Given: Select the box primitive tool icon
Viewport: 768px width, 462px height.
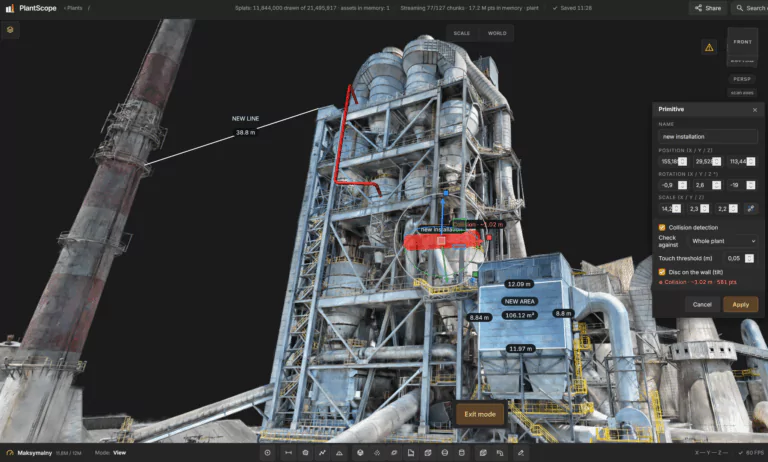Looking at the screenshot, I should [x=428, y=453].
